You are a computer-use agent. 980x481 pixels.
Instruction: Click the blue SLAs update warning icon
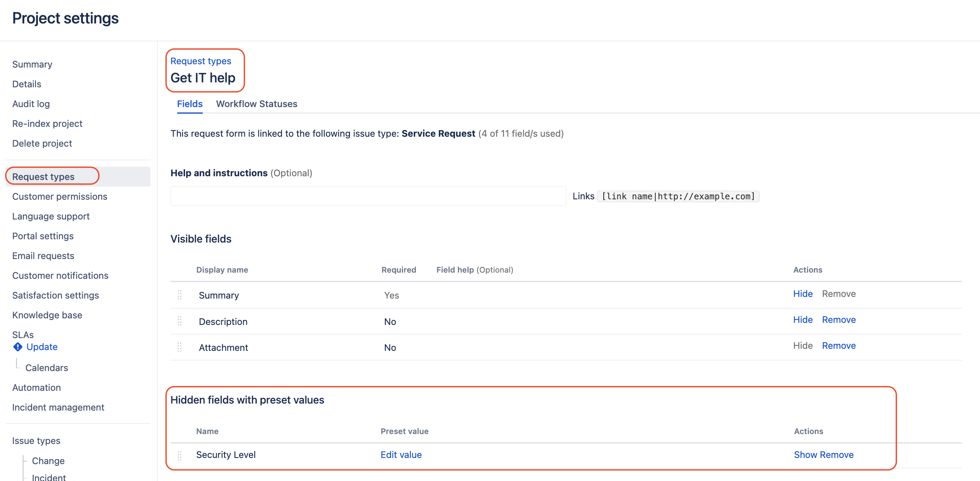(18, 347)
